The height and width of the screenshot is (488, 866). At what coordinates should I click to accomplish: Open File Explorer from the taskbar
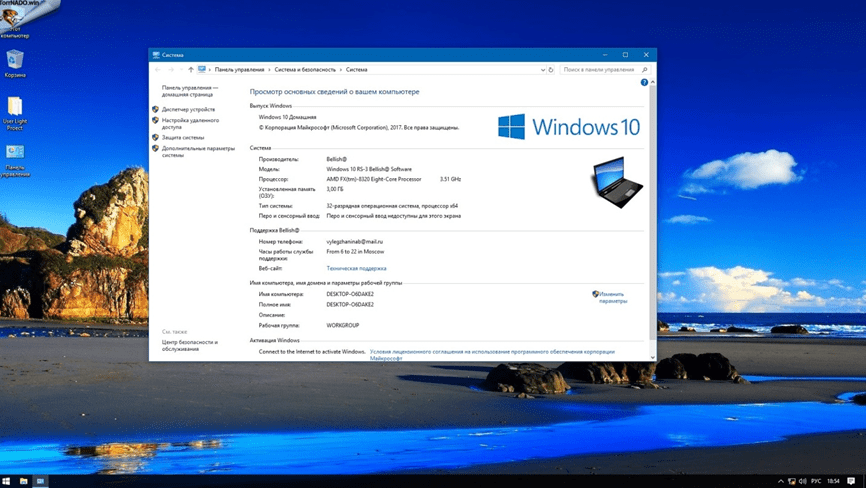coord(24,481)
